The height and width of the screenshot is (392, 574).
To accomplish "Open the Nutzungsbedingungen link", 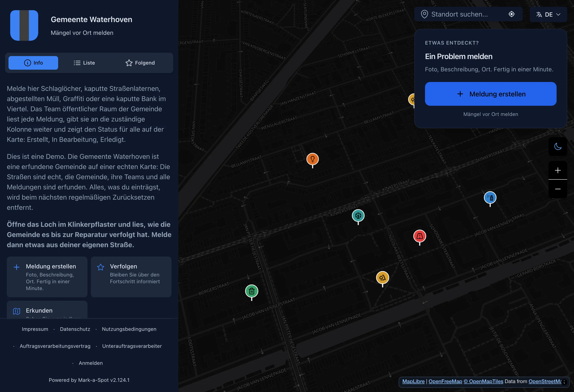I will click(129, 329).
